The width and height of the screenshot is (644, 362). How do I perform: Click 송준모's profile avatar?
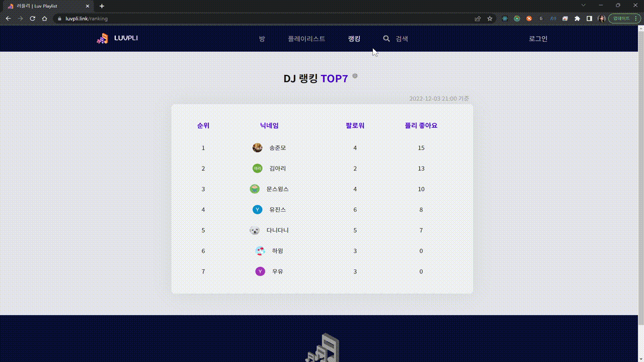(x=257, y=148)
